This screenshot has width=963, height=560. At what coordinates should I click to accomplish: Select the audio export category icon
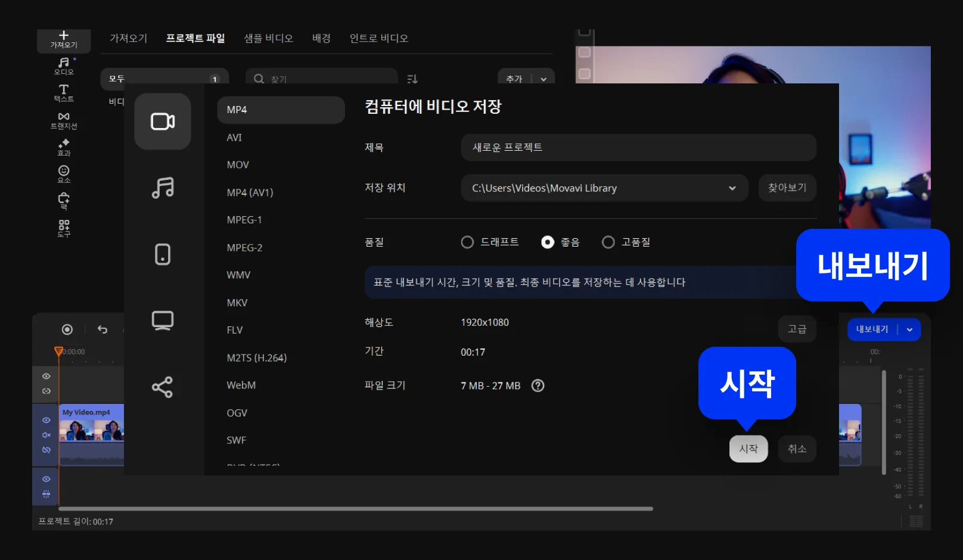[163, 188]
